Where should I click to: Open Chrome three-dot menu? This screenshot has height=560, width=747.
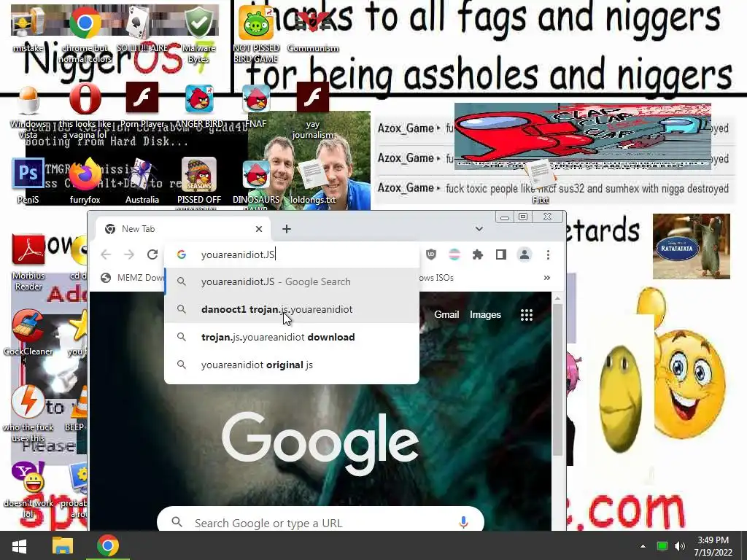[548, 254]
